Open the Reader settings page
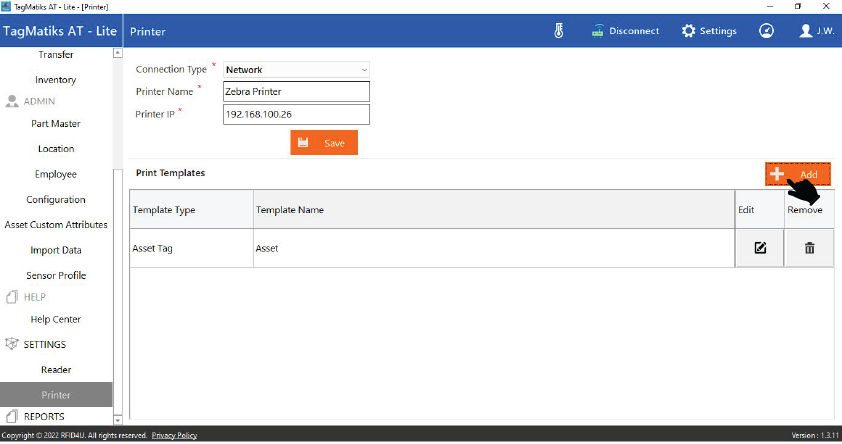The image size is (842, 444). pyautogui.click(x=56, y=370)
